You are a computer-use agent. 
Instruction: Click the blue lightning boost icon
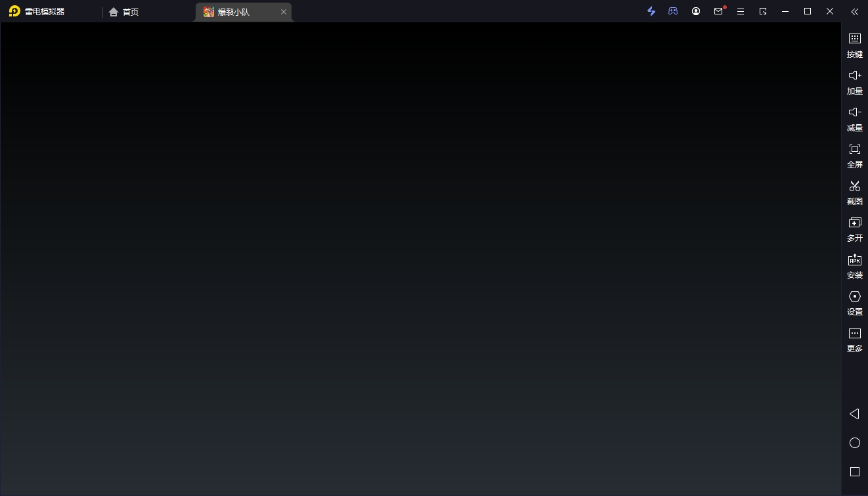point(651,11)
